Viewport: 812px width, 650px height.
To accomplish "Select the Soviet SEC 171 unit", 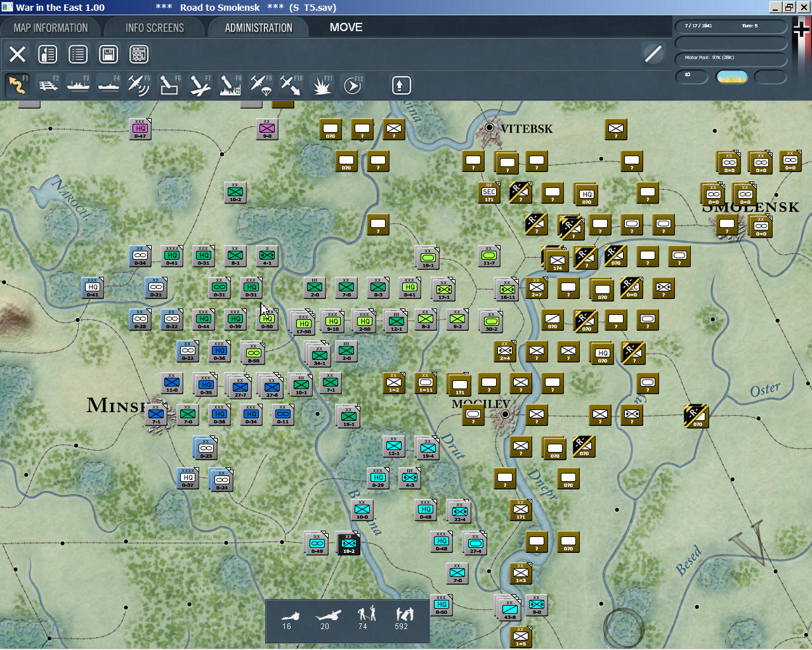I will (x=489, y=192).
